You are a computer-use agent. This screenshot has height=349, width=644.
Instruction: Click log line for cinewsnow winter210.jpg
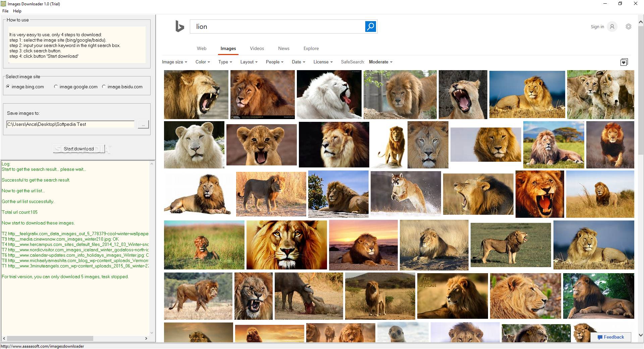60,239
